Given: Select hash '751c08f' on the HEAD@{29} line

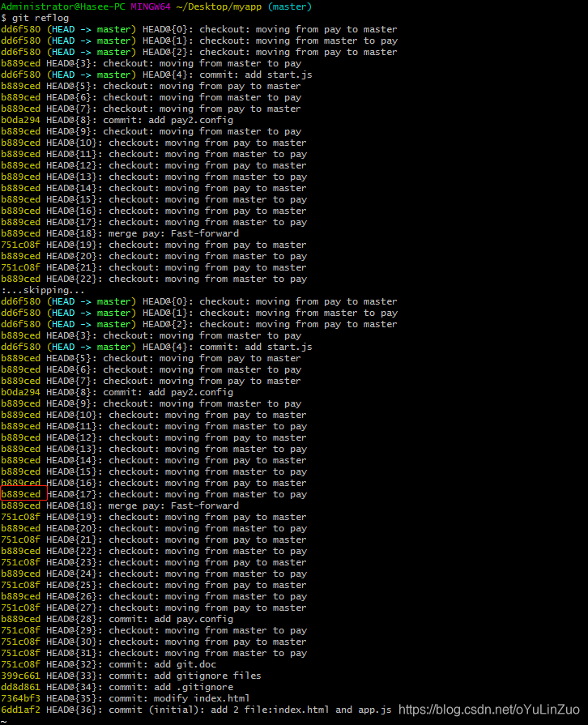Looking at the screenshot, I should (x=20, y=630).
